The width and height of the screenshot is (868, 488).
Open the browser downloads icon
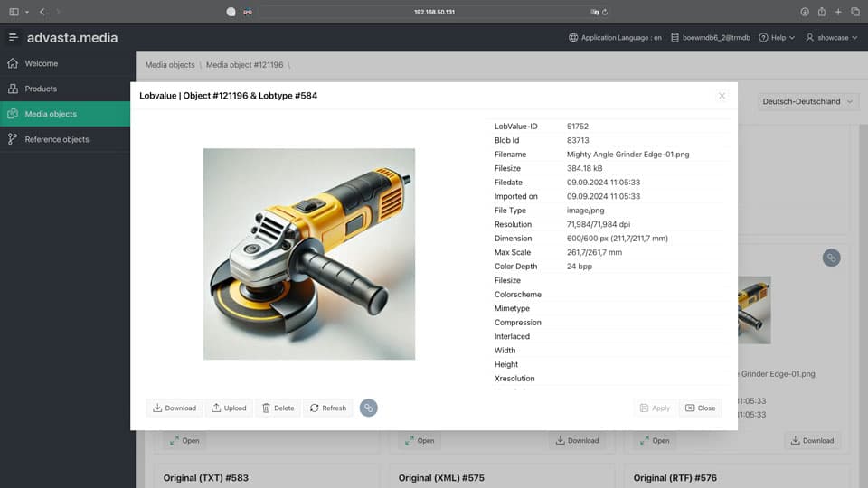[x=805, y=12]
